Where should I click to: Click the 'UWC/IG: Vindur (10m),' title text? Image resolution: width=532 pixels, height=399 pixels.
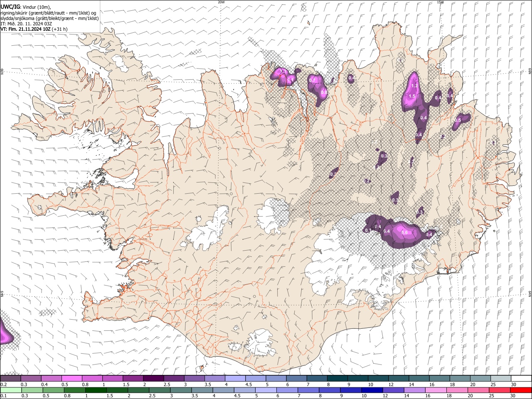coord(26,7)
